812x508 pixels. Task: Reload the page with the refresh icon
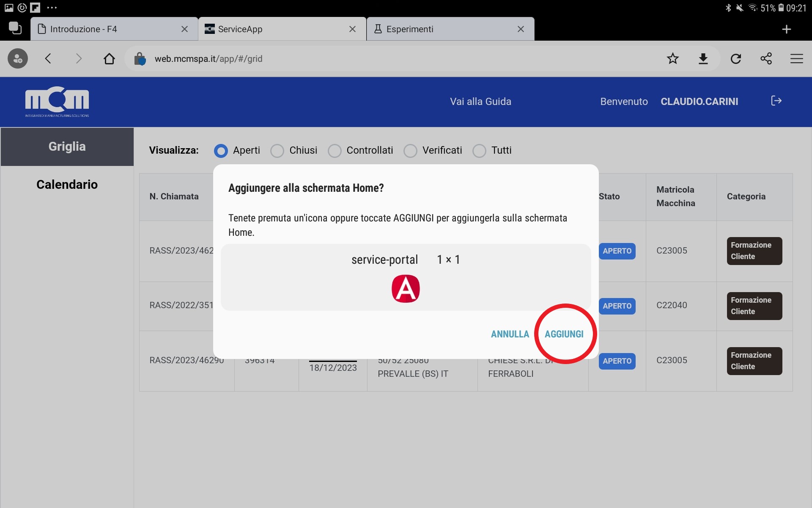(x=735, y=58)
